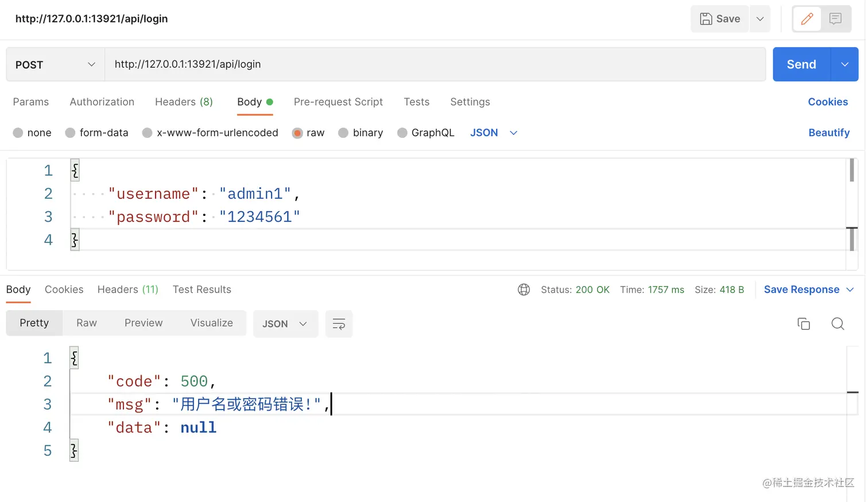Open the Pre-request Script tab
The image size is (868, 502).
tap(338, 102)
